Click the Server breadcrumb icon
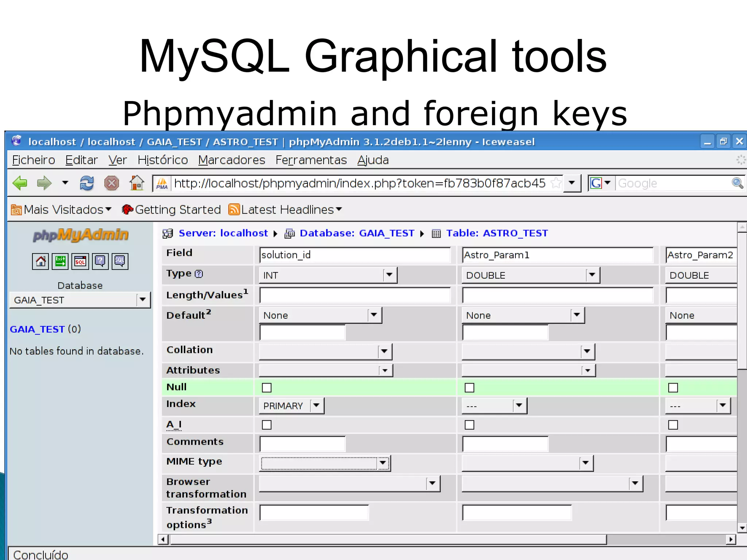The width and height of the screenshot is (747, 560). click(x=168, y=233)
